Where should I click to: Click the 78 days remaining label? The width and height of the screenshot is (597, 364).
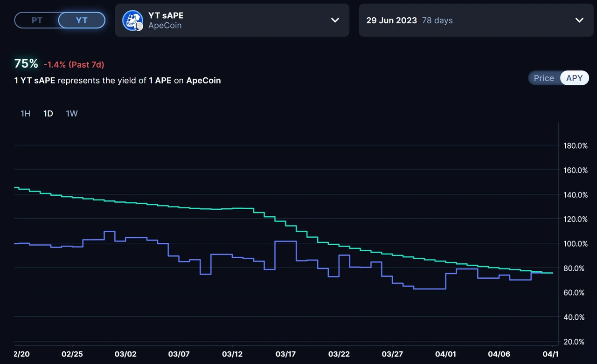tap(437, 21)
